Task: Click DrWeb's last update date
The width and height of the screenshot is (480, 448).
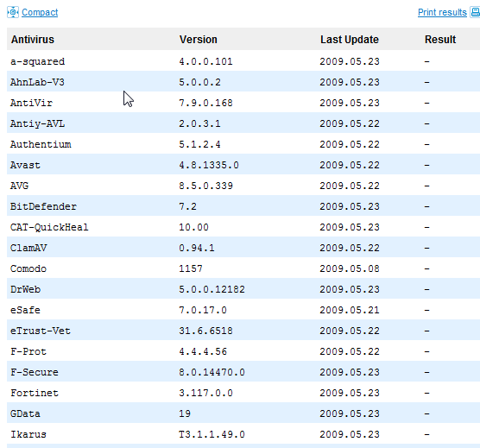Action: (x=350, y=289)
